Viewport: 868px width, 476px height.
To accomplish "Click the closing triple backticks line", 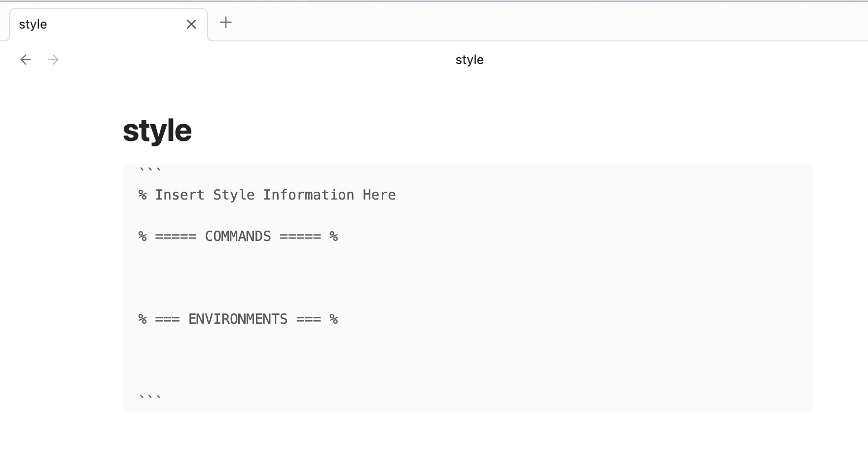I will pos(150,397).
